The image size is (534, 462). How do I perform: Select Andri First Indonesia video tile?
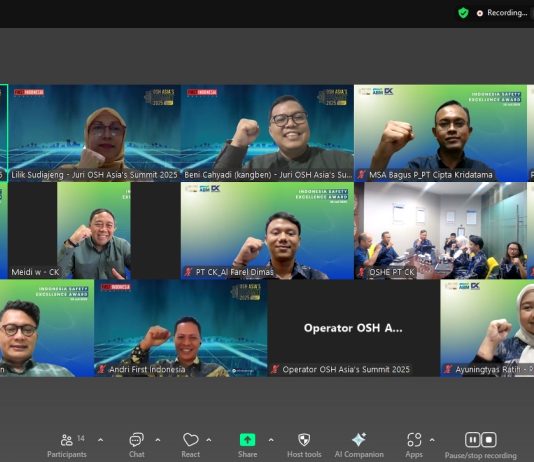coord(181,328)
